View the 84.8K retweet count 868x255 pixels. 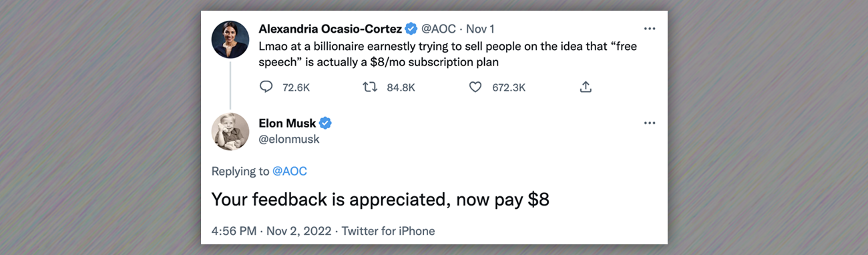point(401,87)
